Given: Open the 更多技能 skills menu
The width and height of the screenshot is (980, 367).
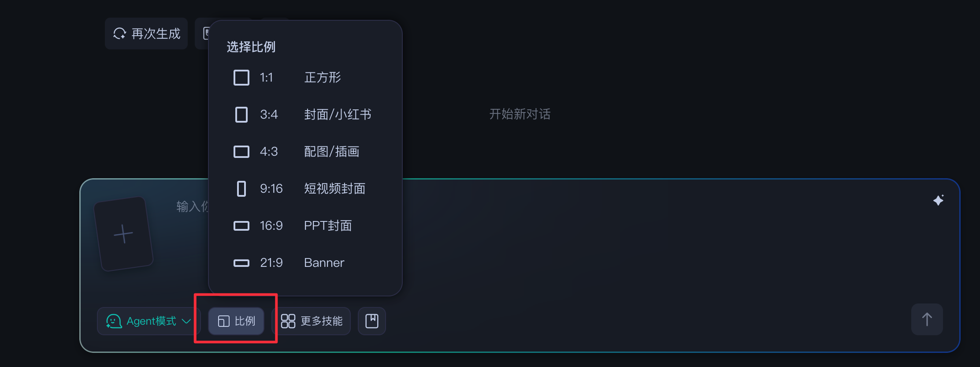Looking at the screenshot, I should pyautogui.click(x=312, y=321).
